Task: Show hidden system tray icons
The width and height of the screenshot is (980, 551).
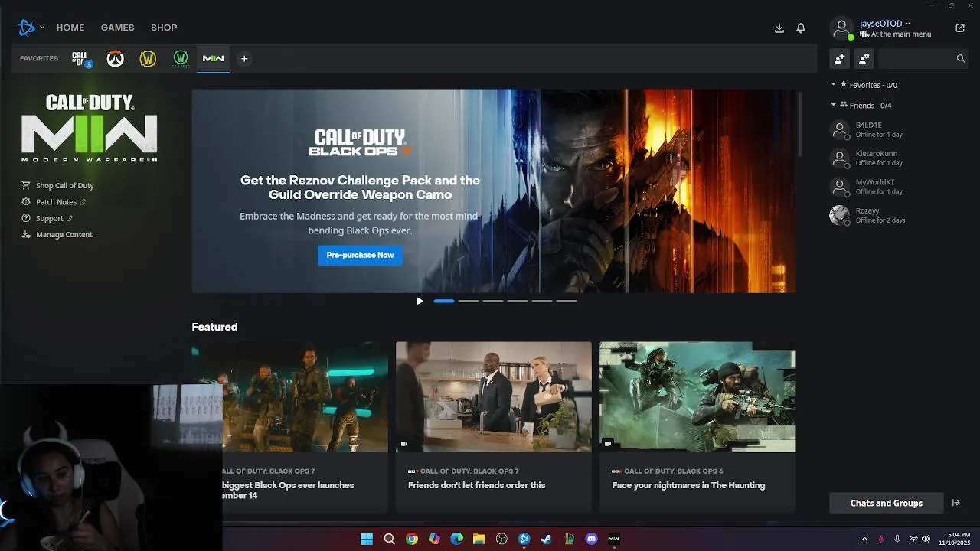Action: [x=864, y=539]
